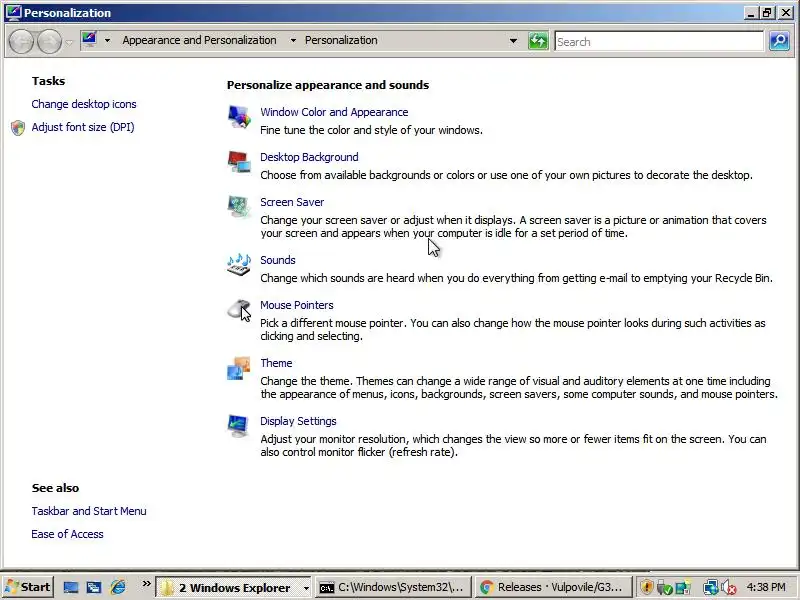Click the Control Panel icon in address bar
This screenshot has height=600, width=800.
(x=89, y=40)
